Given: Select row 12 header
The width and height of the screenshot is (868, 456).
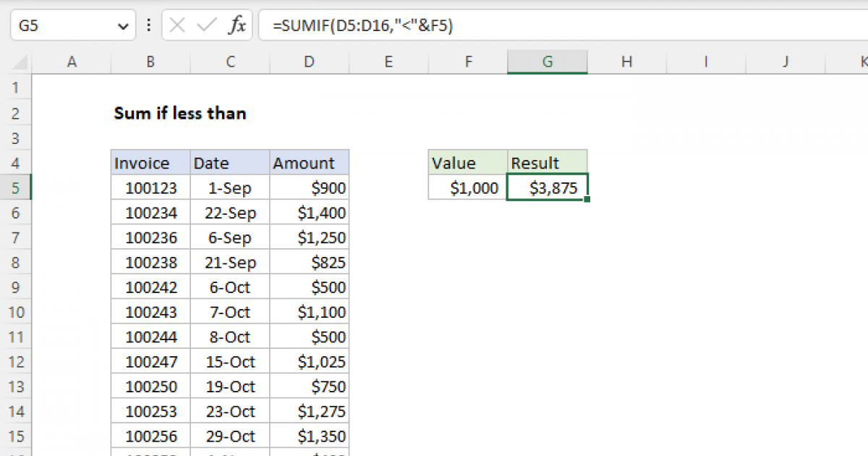Looking at the screenshot, I should point(16,361).
